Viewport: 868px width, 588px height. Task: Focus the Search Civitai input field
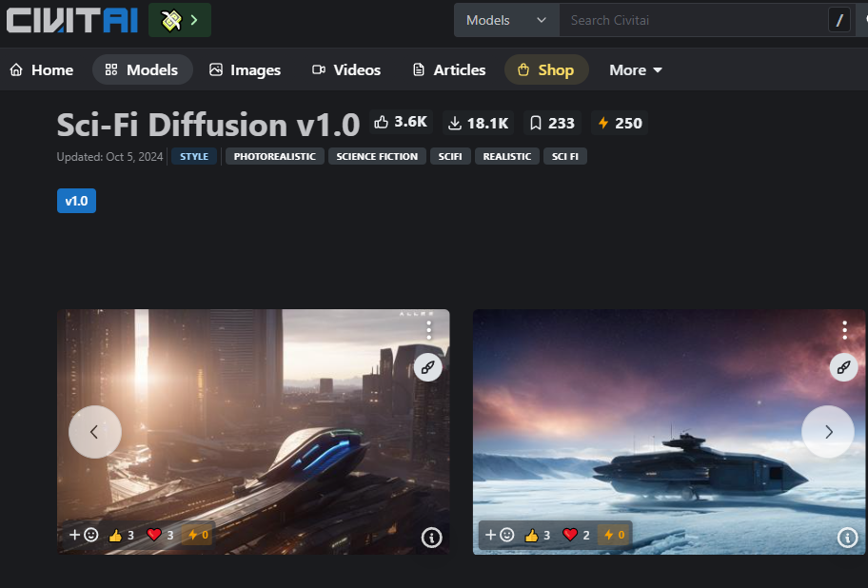692,21
